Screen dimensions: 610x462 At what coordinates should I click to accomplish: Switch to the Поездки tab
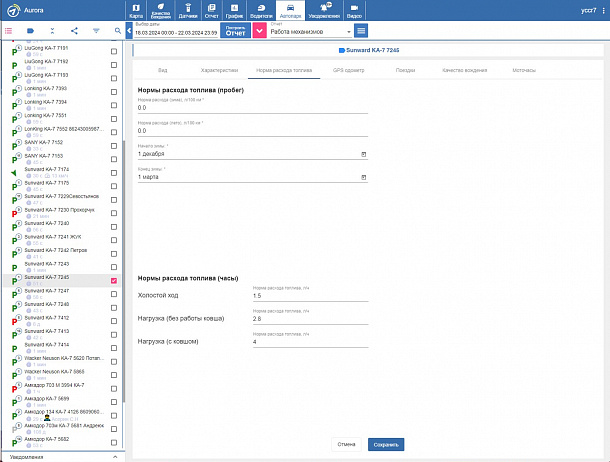coord(405,70)
